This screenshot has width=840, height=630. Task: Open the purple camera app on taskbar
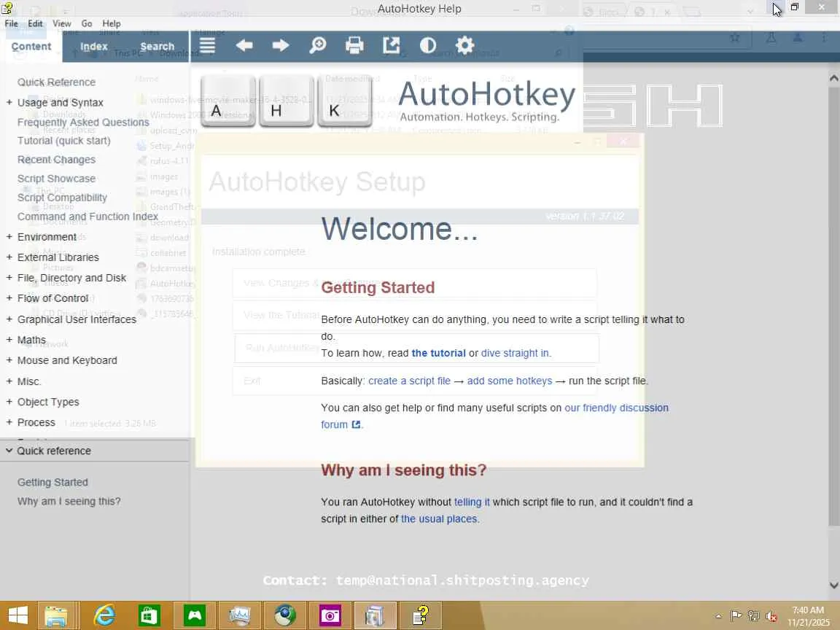330,615
